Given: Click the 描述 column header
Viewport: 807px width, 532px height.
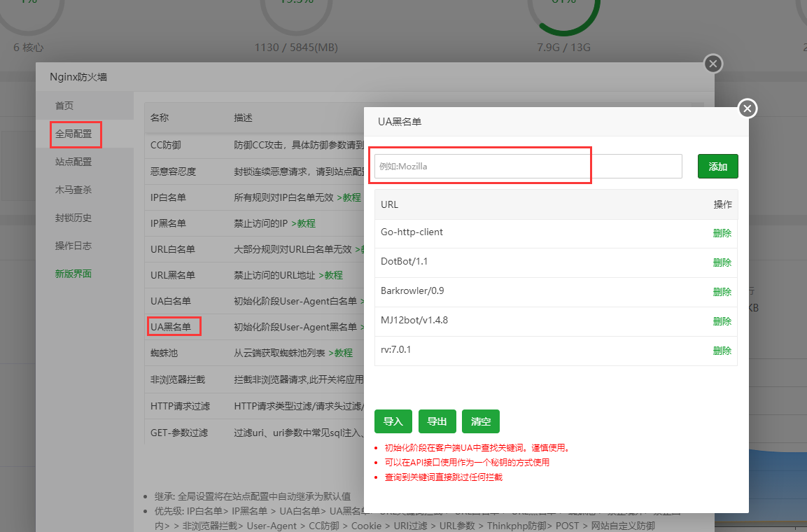Looking at the screenshot, I should 244,118.
